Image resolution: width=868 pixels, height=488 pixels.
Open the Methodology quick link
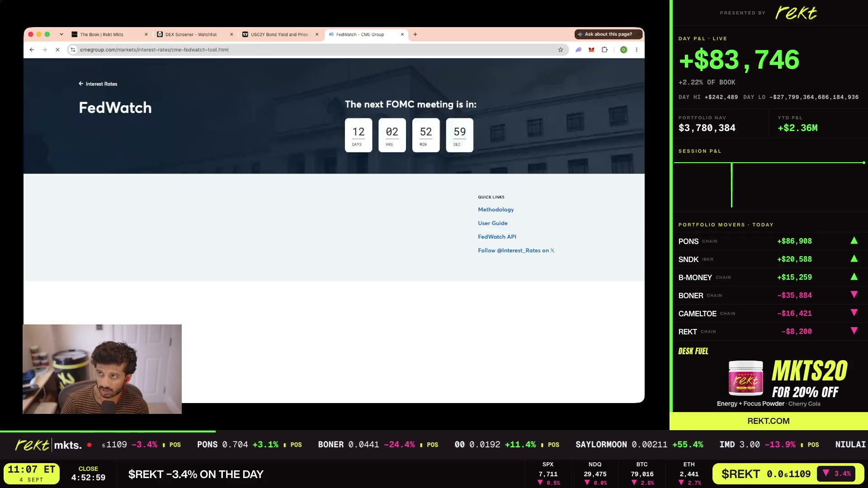[496, 210]
